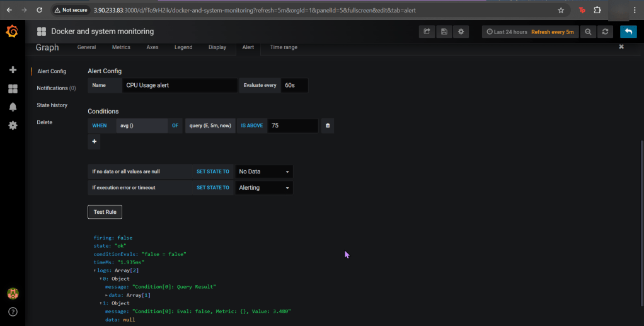Zoom out time range with magnifier icon

coord(588,32)
